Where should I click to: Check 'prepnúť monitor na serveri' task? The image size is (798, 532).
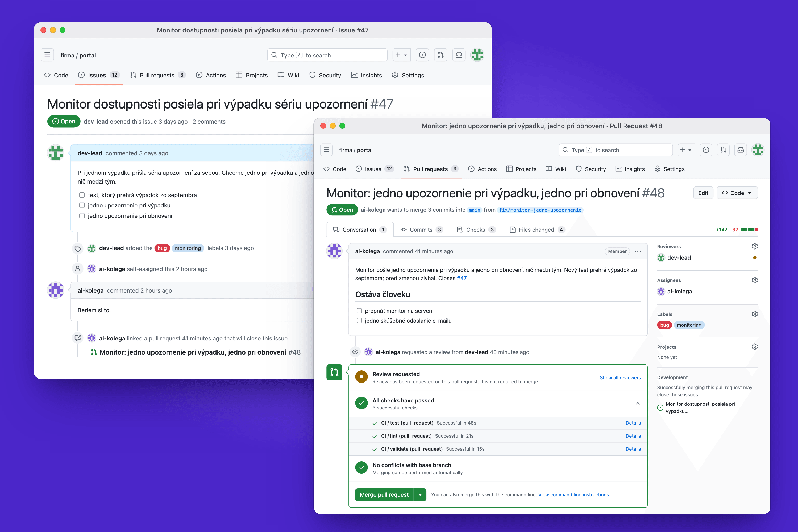pyautogui.click(x=359, y=311)
